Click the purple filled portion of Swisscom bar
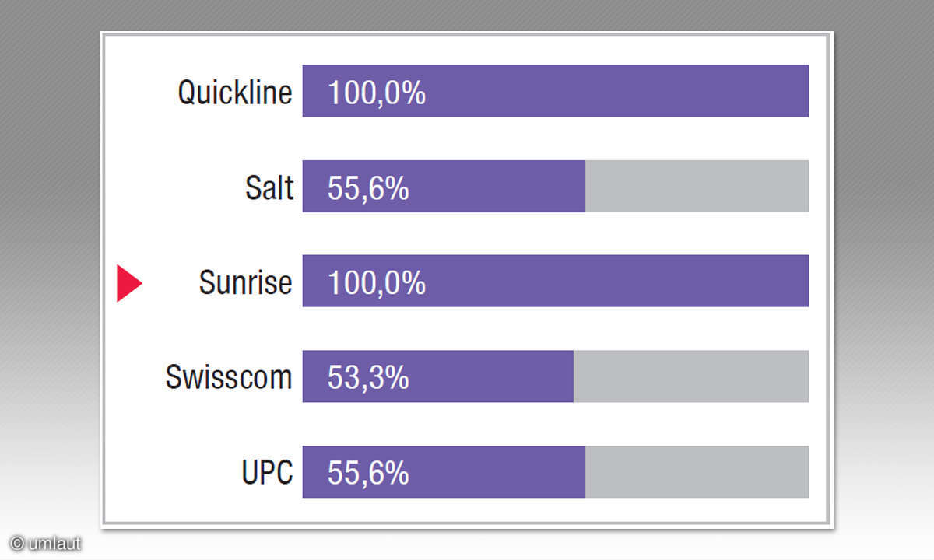Image resolution: width=934 pixels, height=560 pixels. [437, 376]
